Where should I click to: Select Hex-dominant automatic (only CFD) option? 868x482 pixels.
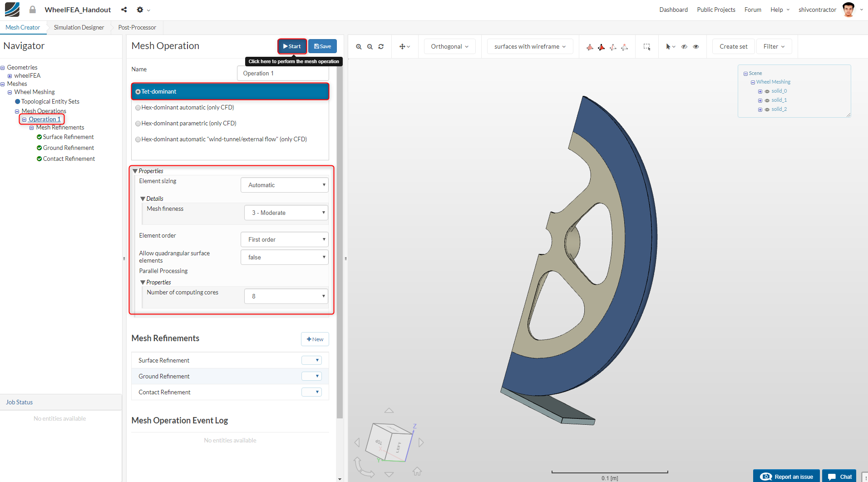tap(138, 108)
